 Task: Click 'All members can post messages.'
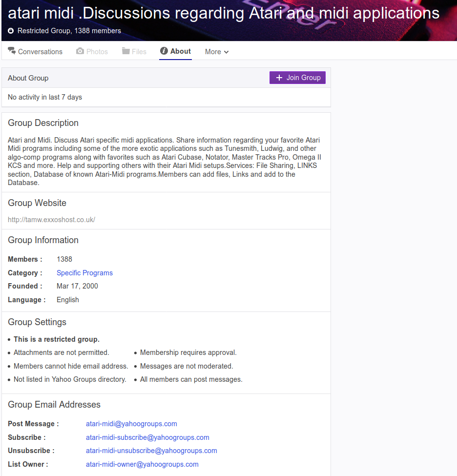191,379
